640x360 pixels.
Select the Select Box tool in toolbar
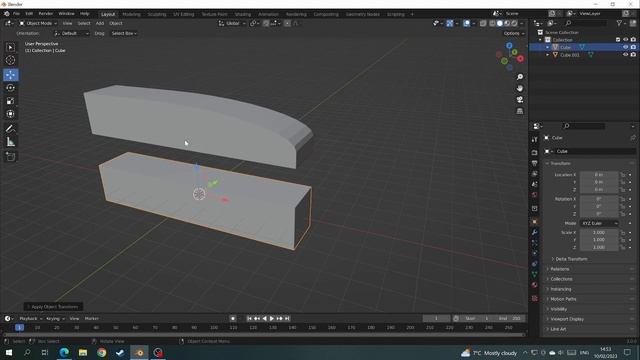click(11, 48)
